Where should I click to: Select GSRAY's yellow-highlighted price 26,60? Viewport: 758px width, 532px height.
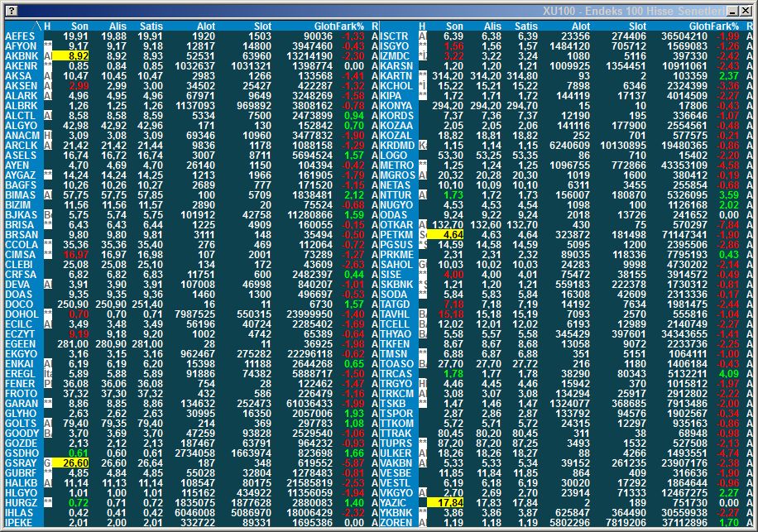(70, 463)
